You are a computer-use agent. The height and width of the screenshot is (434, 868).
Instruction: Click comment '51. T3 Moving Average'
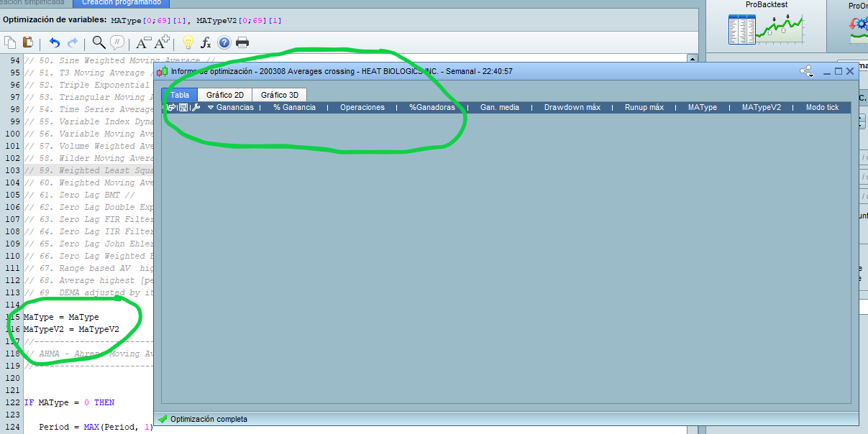coord(88,73)
